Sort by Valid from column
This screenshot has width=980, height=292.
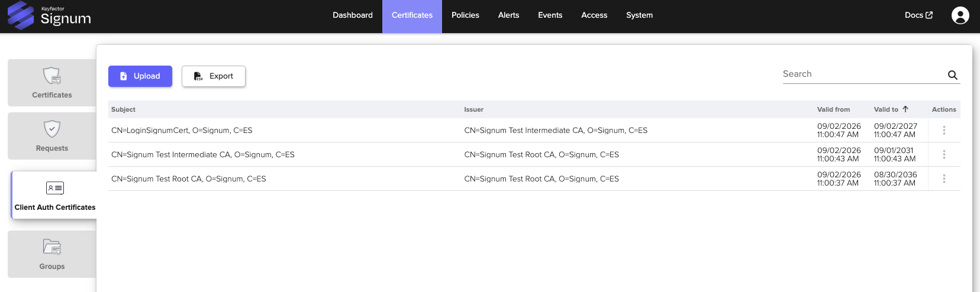click(833, 109)
